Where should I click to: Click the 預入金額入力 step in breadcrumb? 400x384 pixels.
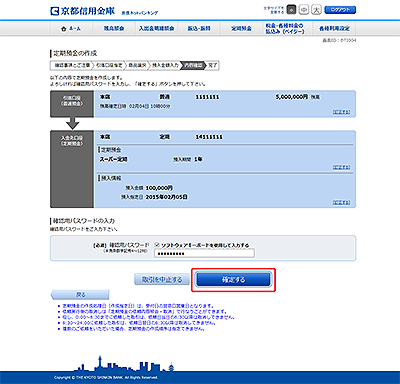pyautogui.click(x=165, y=65)
